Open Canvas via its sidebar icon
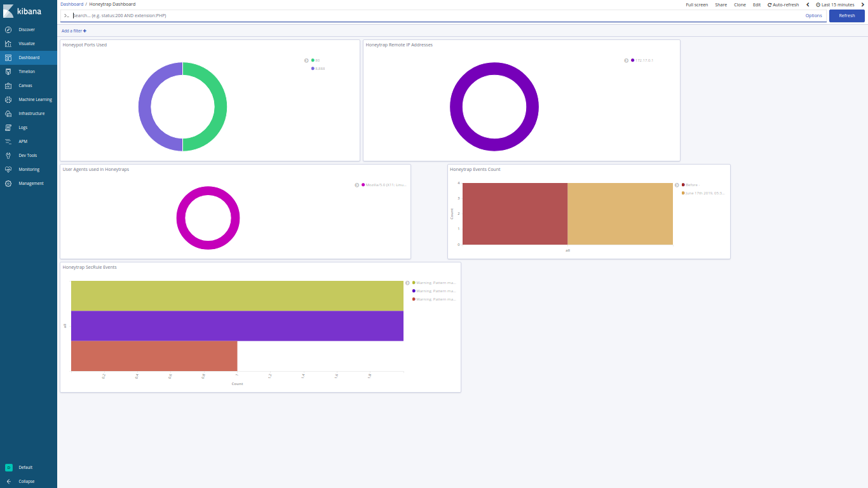The image size is (868, 488). [x=8, y=86]
